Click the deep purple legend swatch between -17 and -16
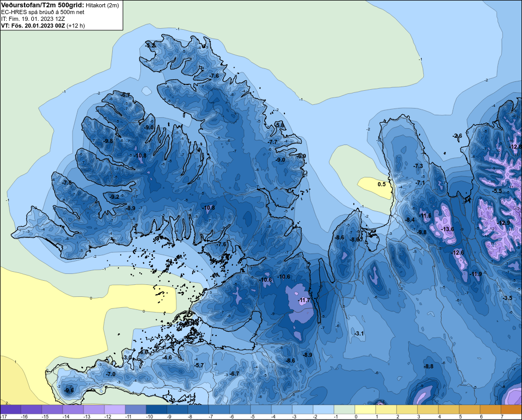This screenshot has height=420, width=522. click(10, 410)
